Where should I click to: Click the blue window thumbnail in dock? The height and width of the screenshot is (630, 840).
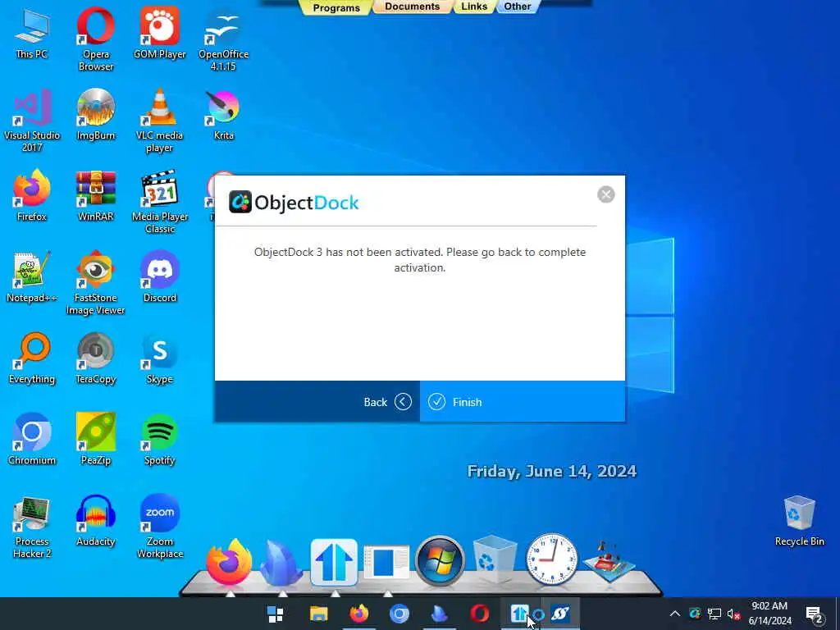(x=386, y=562)
